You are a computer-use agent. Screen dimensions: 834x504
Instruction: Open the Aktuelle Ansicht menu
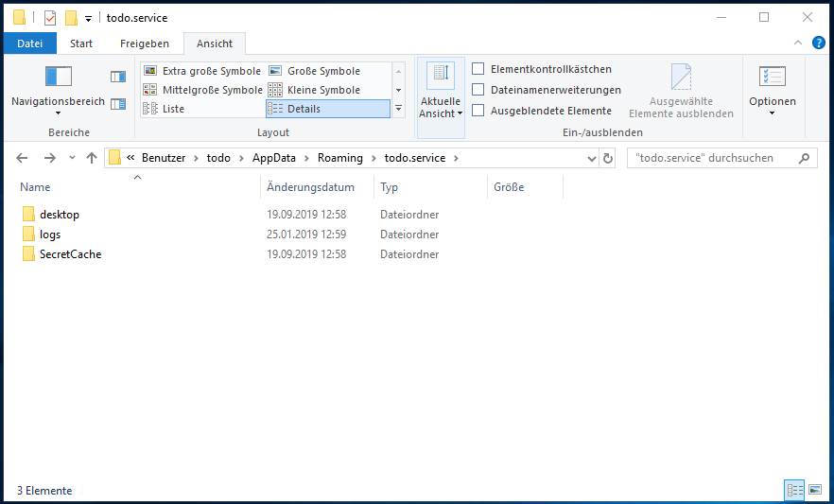[x=441, y=97]
